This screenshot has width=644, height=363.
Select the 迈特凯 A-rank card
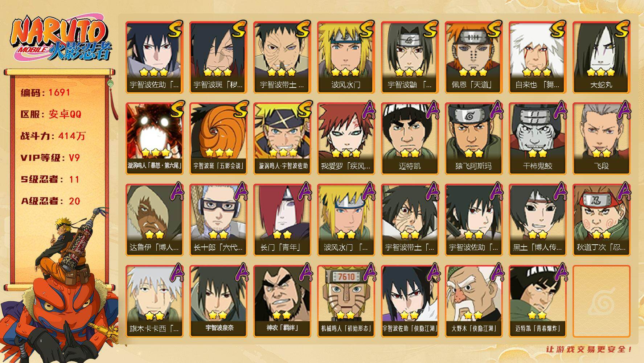point(410,138)
